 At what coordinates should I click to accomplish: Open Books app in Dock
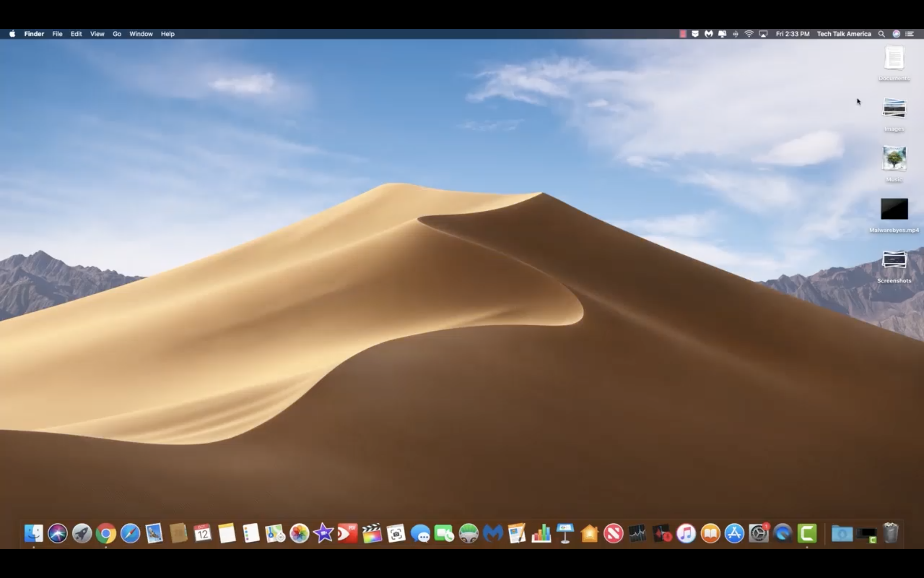pyautogui.click(x=710, y=533)
